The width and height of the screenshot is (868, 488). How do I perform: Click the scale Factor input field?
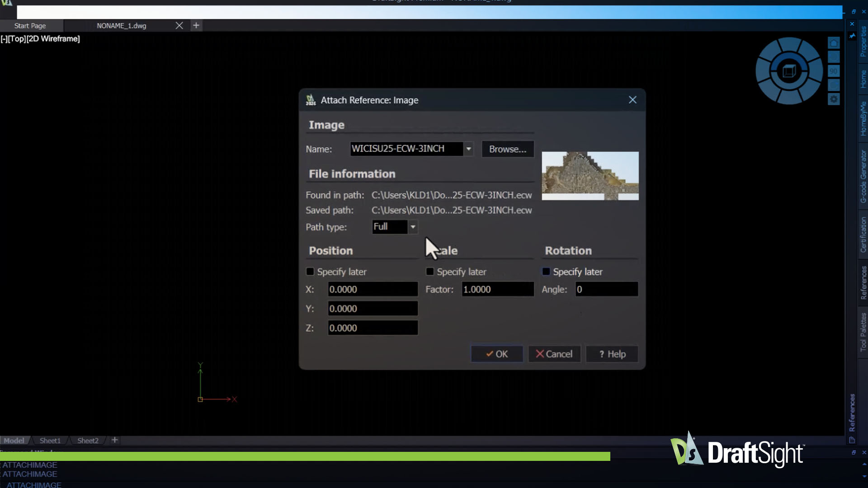click(x=498, y=289)
